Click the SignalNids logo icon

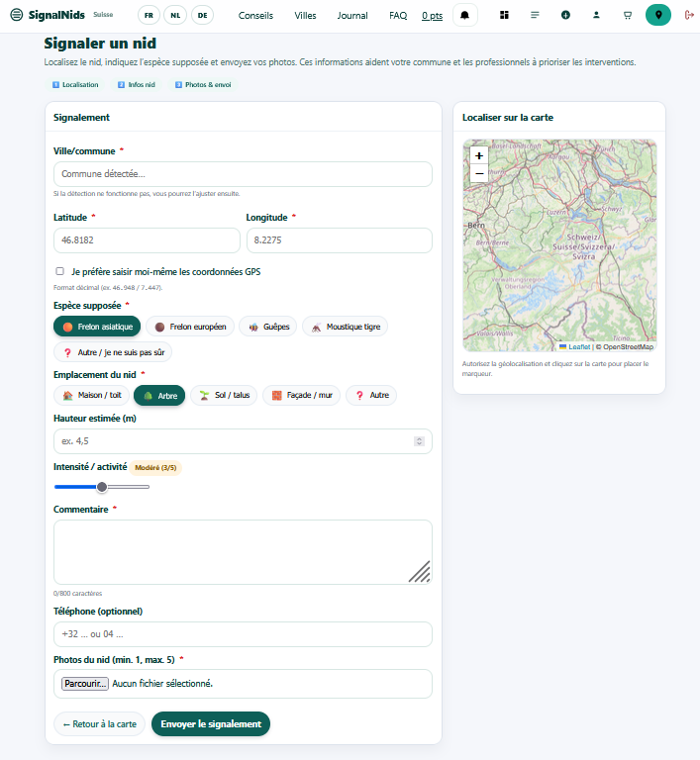(x=17, y=16)
